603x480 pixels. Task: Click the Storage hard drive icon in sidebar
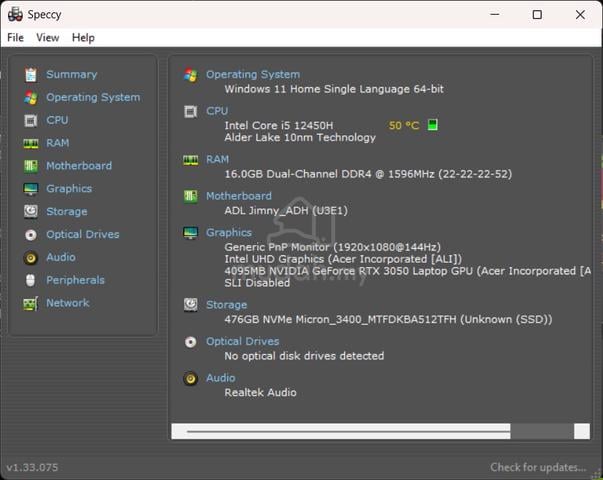pyautogui.click(x=31, y=212)
